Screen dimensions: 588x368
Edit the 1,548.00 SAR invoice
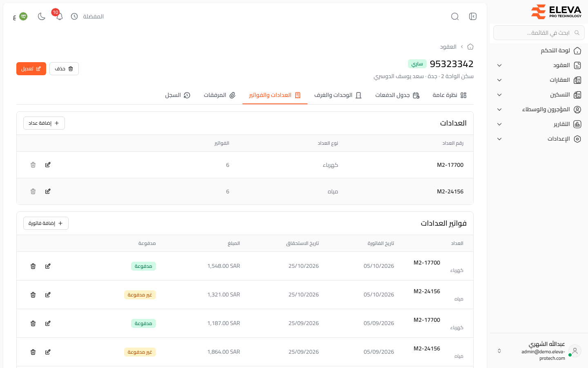(48, 266)
